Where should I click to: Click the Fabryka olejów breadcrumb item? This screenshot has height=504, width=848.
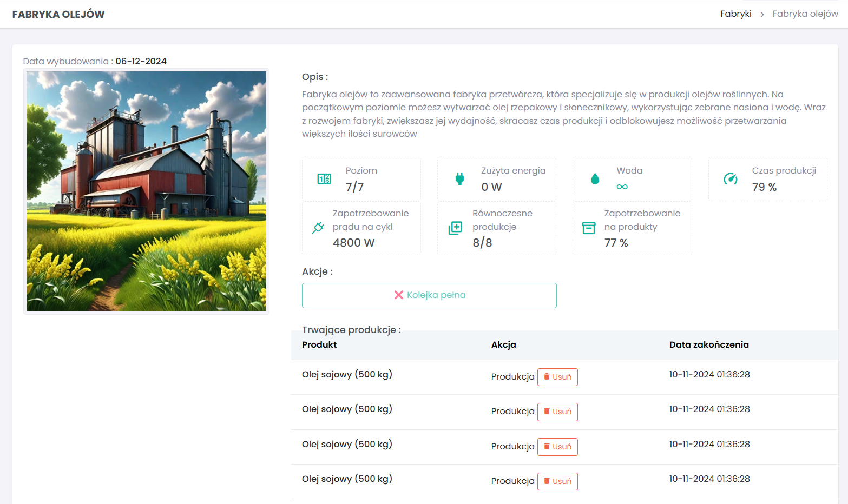(805, 14)
